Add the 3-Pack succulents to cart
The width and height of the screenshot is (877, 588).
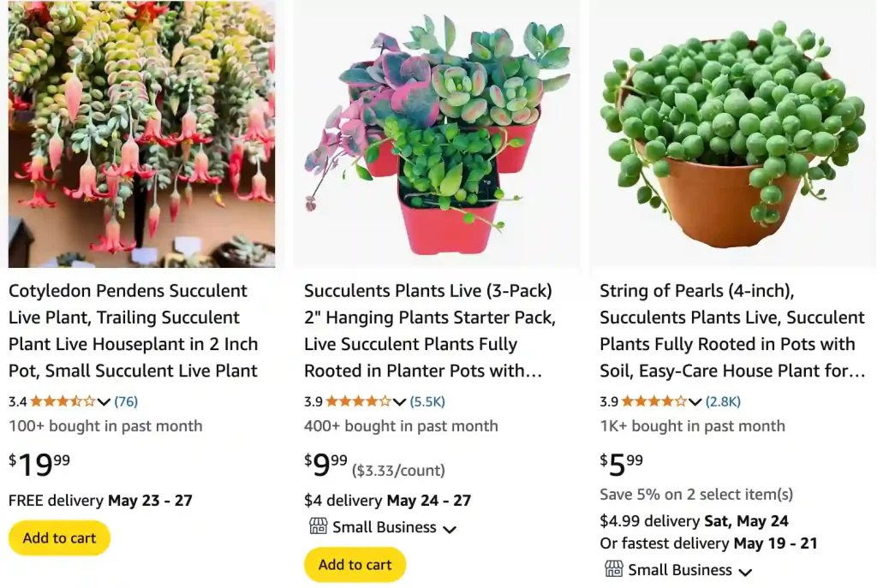click(x=355, y=565)
